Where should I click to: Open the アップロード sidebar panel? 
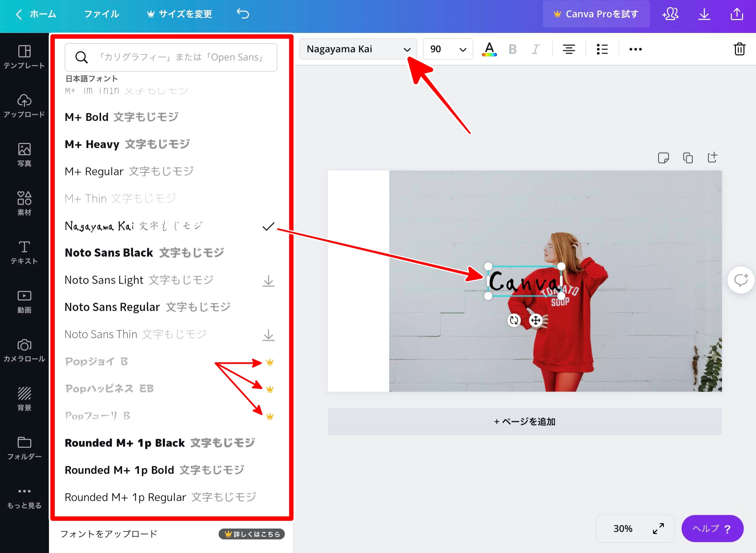(x=24, y=106)
